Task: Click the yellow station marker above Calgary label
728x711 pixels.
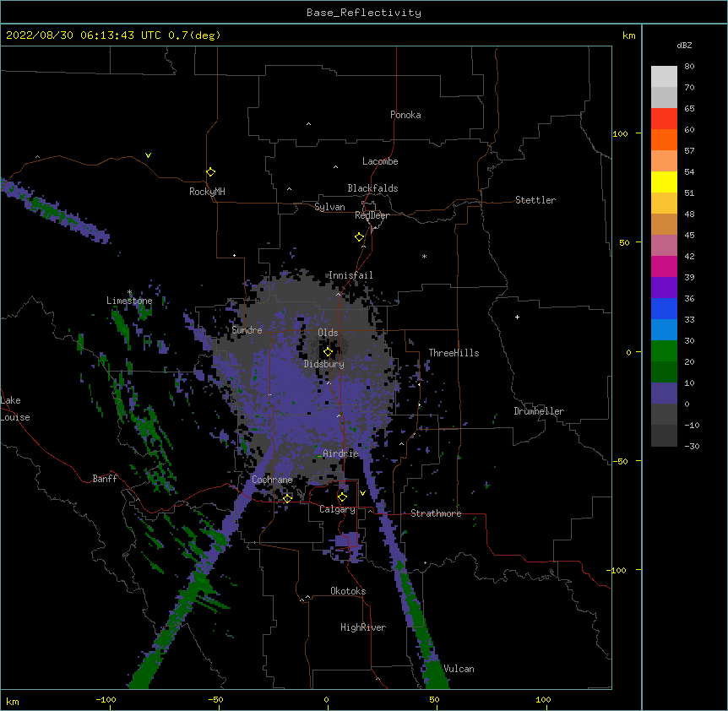Action: click(342, 497)
